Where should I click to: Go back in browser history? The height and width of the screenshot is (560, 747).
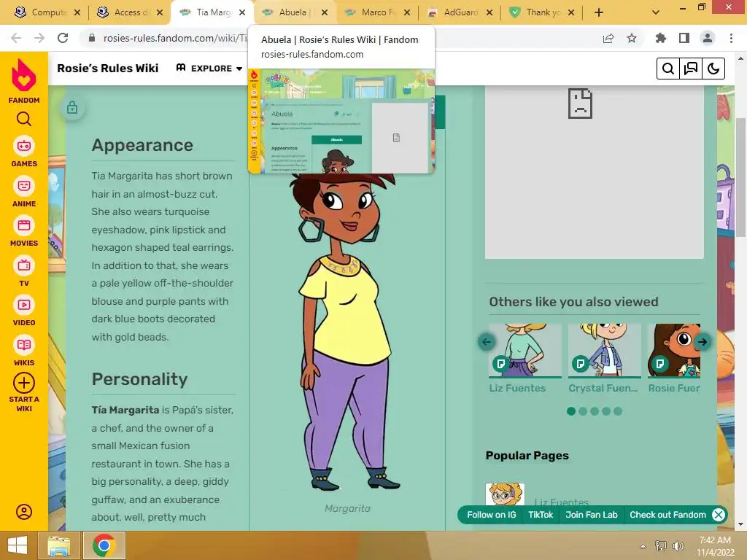(x=16, y=38)
